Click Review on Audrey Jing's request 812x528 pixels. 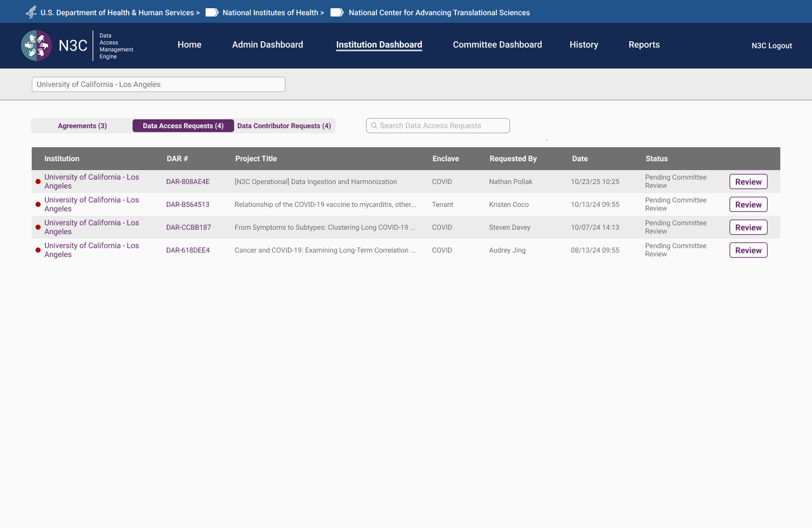coord(748,250)
